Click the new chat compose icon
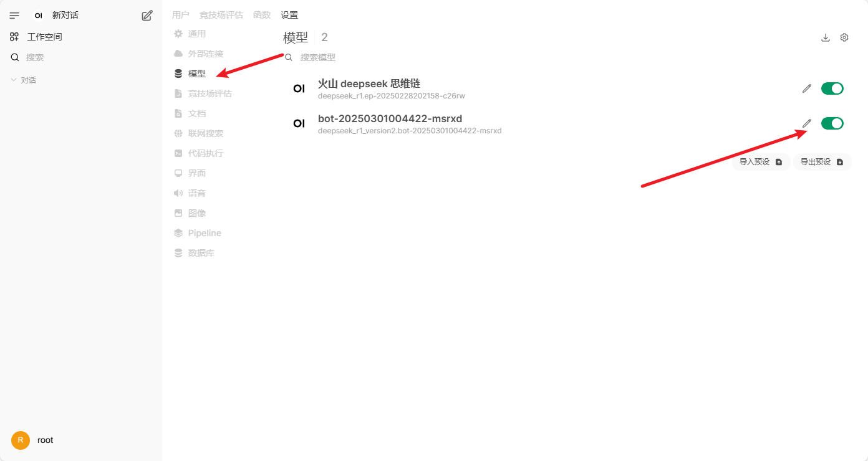Screen dimensions: 868x461 (147, 16)
